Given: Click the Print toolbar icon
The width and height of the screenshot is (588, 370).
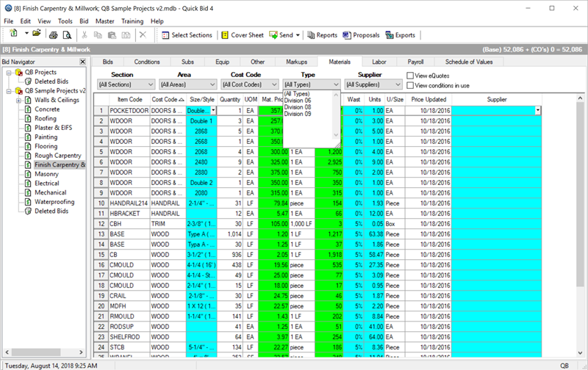Looking at the screenshot, I should [x=53, y=35].
